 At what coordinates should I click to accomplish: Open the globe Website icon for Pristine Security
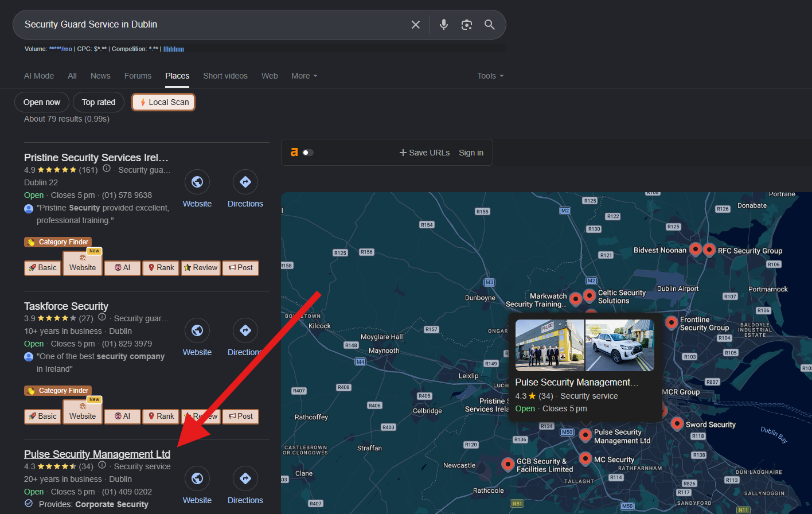point(197,182)
